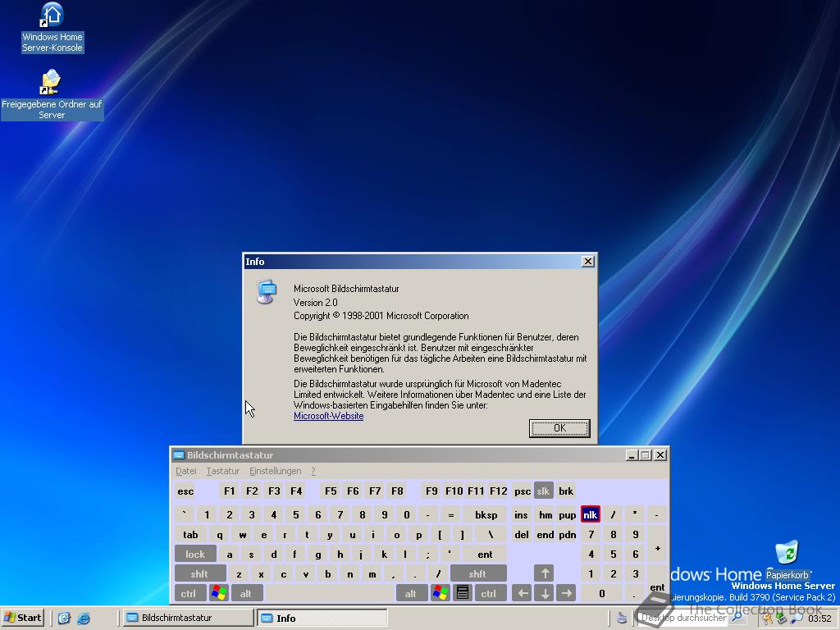Click the letter g key
Screen dimensions: 840x630
coord(318,554)
